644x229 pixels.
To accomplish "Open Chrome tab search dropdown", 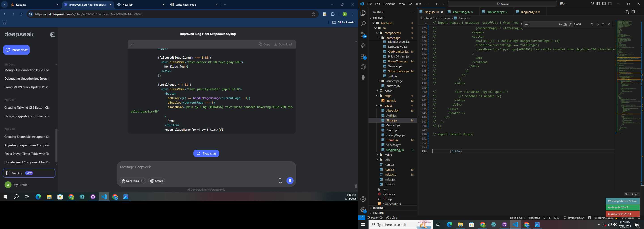I will click(4, 4).
